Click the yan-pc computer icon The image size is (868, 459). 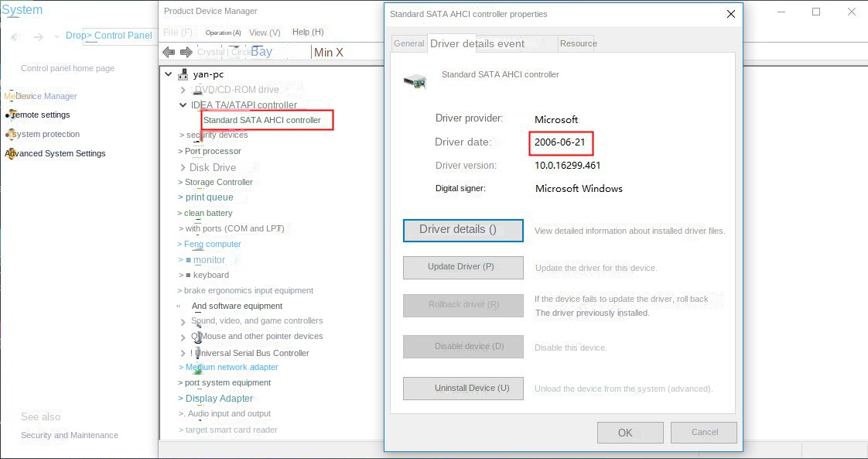tap(183, 74)
